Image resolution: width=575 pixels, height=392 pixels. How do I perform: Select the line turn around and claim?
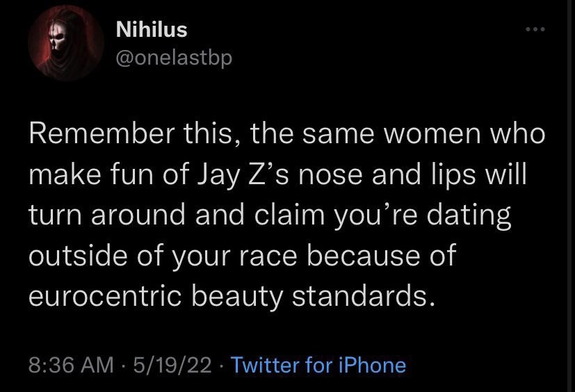point(270,215)
